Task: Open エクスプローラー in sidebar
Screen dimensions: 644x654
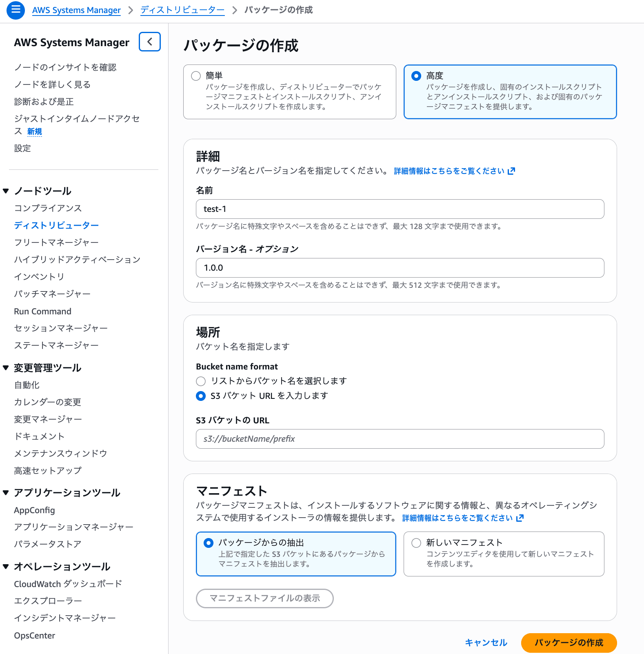Action: pyautogui.click(x=48, y=601)
